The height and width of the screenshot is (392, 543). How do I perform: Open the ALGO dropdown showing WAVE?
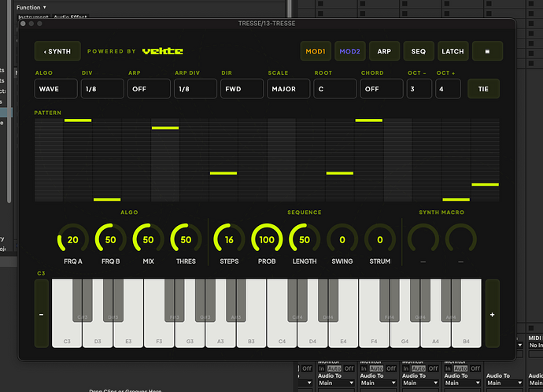pos(56,89)
